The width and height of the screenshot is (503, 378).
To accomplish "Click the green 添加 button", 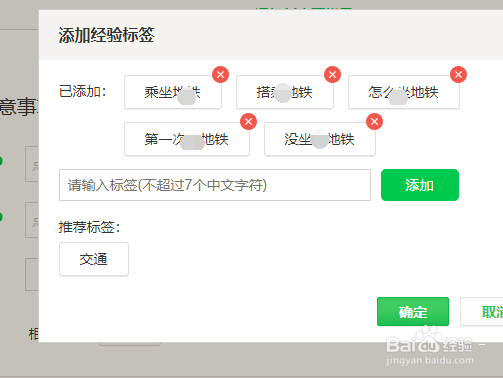I will (420, 185).
